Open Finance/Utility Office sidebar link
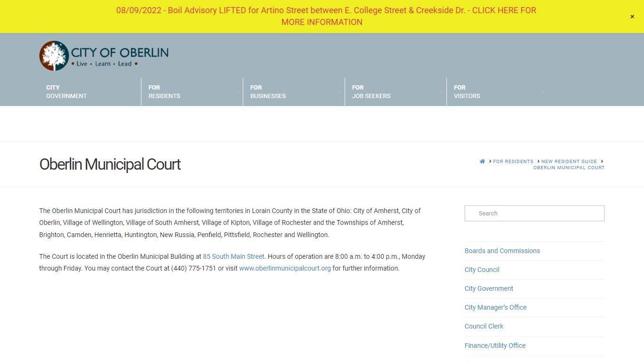 pos(495,346)
